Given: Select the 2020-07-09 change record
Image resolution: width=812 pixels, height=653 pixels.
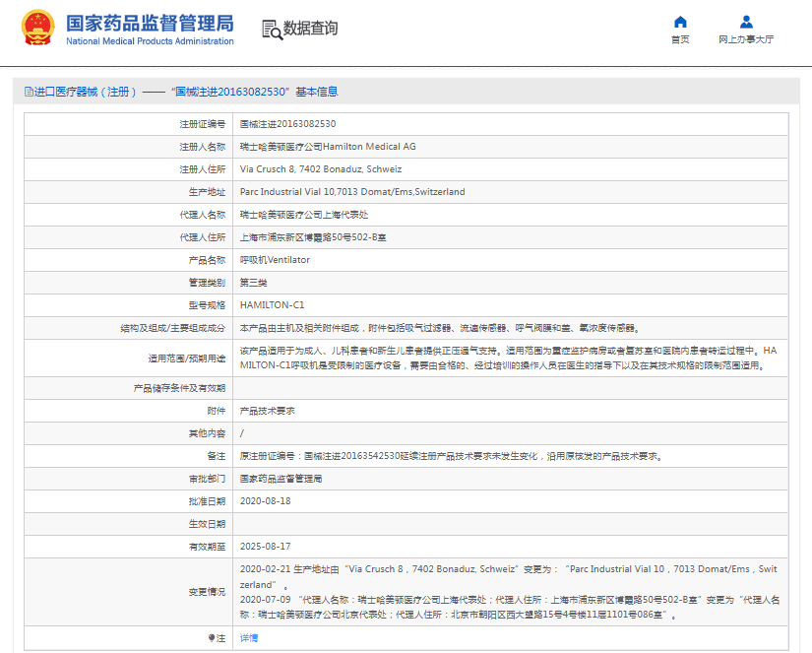Looking at the screenshot, I should [x=510, y=607].
